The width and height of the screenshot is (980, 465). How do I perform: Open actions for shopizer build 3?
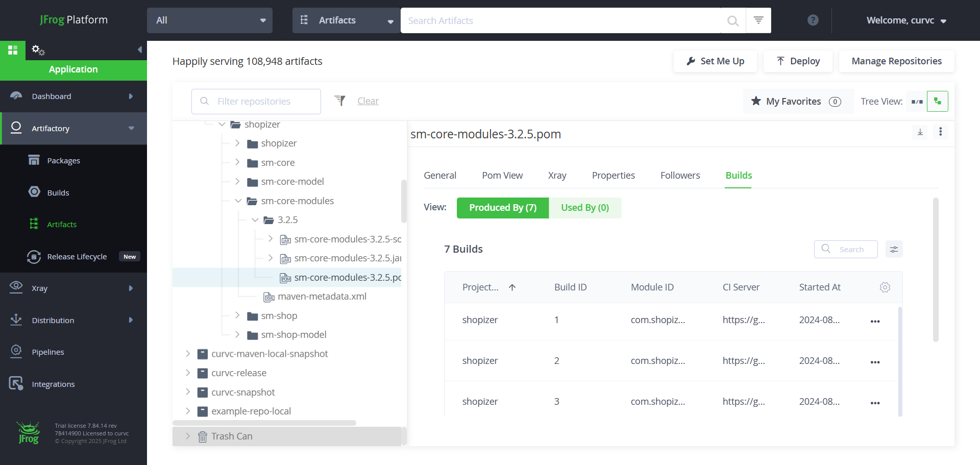875,403
